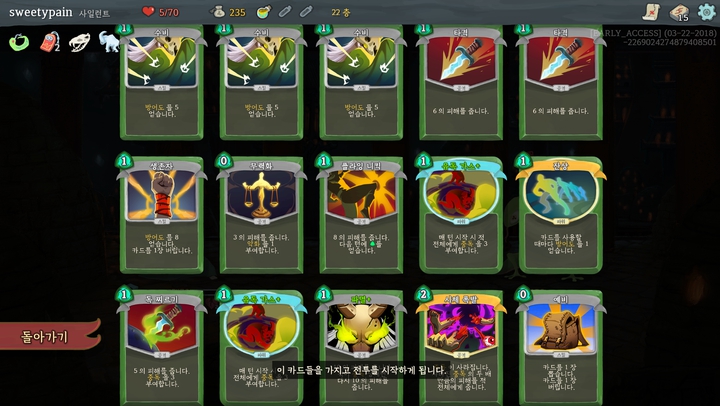The image size is (720, 406).
Task: Select the 독 찌르기 poison dagger card
Action: tap(162, 348)
